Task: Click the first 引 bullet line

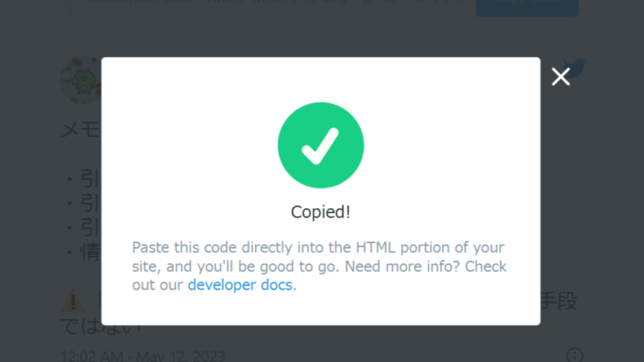Action: pyautogui.click(x=84, y=179)
